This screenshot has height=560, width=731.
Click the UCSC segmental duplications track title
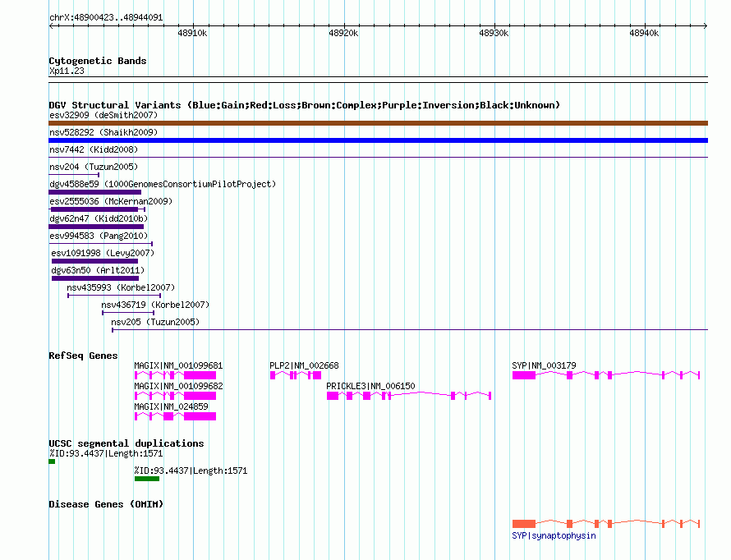(126, 443)
